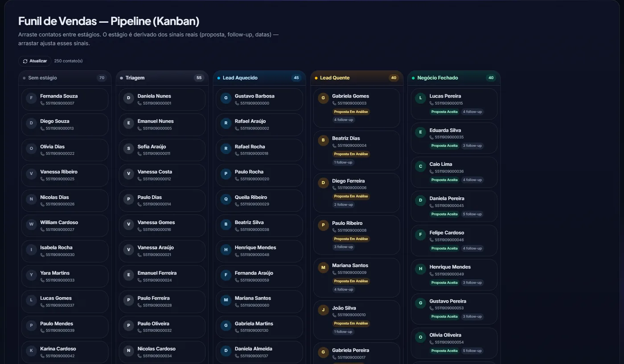Click the Y avatar on Yara Martins's card

click(31, 275)
